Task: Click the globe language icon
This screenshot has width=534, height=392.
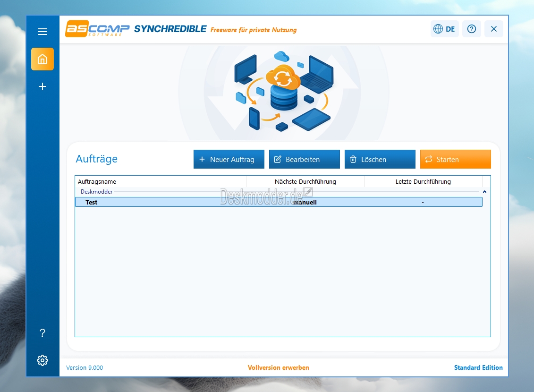Action: (x=438, y=29)
